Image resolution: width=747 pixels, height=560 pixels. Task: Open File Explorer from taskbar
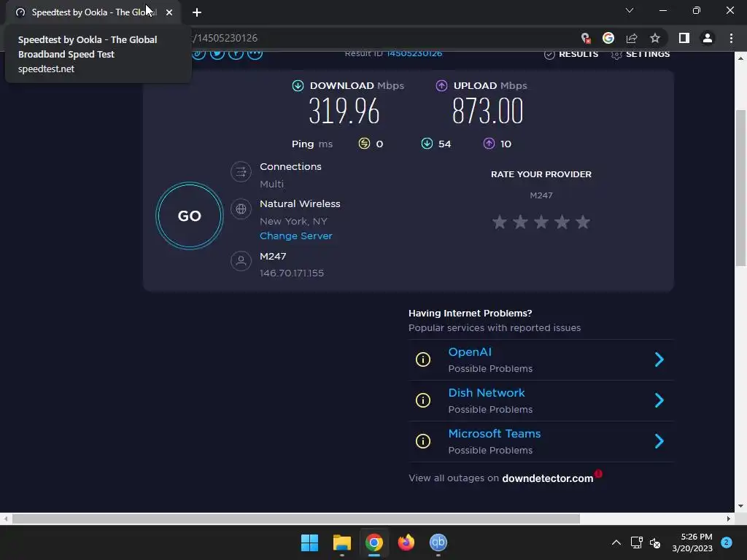coord(342,542)
